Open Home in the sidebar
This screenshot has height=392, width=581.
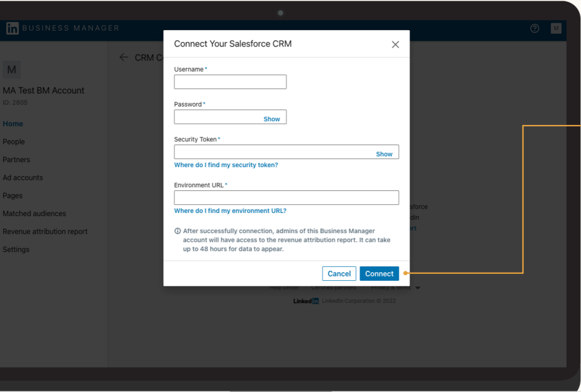coord(13,123)
